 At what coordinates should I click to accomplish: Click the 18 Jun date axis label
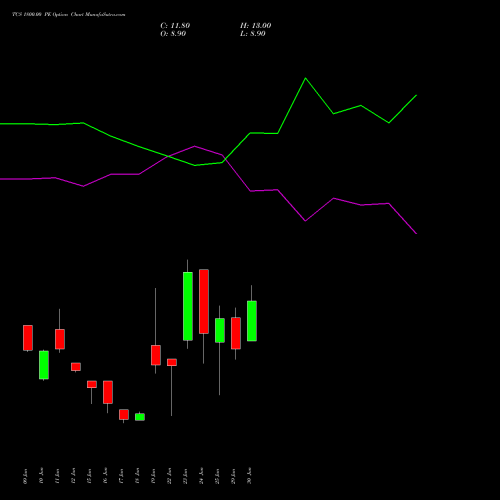coord(138,476)
